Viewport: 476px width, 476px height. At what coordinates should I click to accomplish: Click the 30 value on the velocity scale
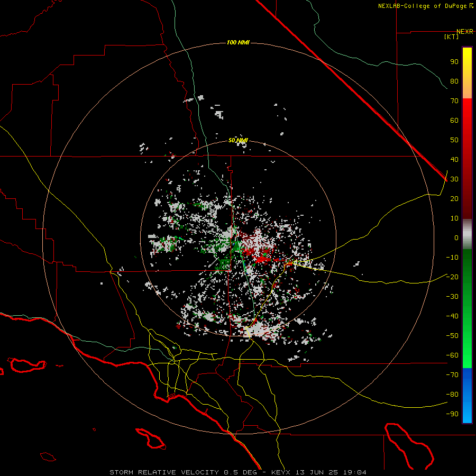[454, 179]
